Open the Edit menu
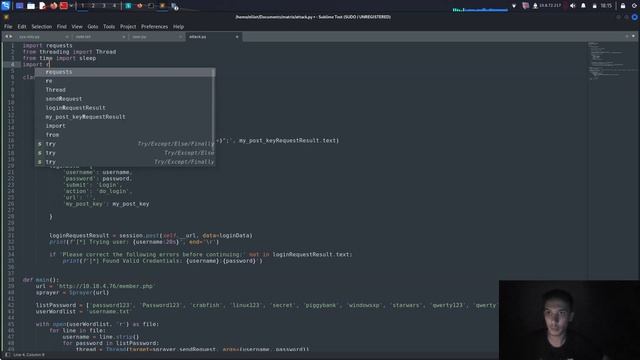This screenshot has width=640, height=360. pyautogui.click(x=22, y=27)
